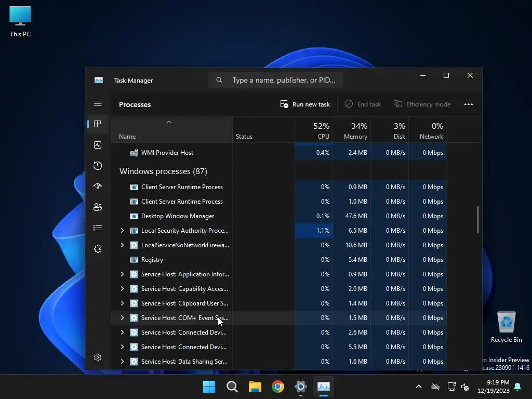Click the Registry process icon
Viewport: 532px width, 399px height.
click(134, 260)
